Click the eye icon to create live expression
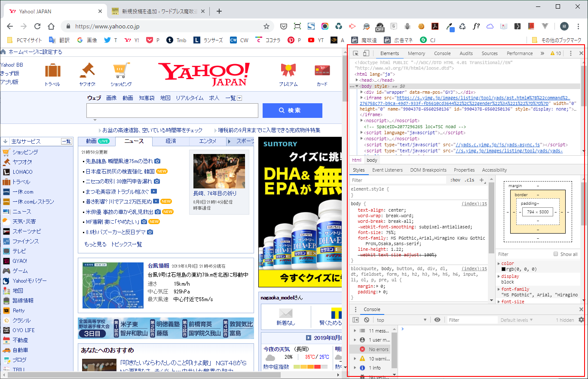588x379 pixels. (x=437, y=320)
